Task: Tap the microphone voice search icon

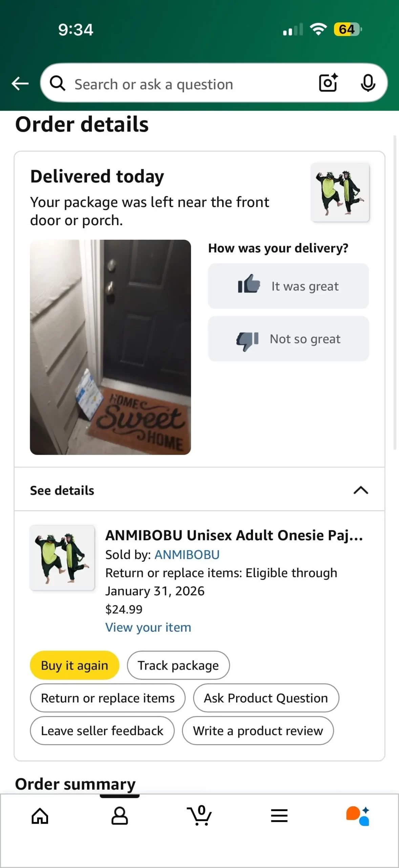Action: [x=368, y=83]
